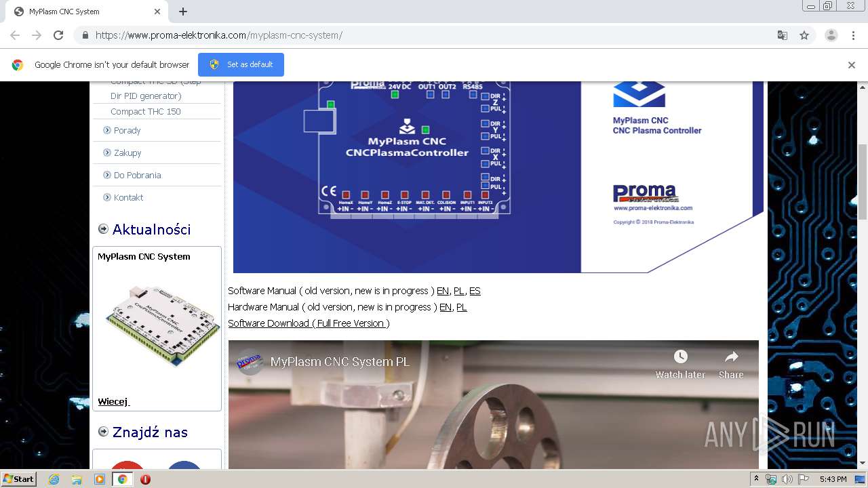Open the media player taskbar icon

pos(100,479)
